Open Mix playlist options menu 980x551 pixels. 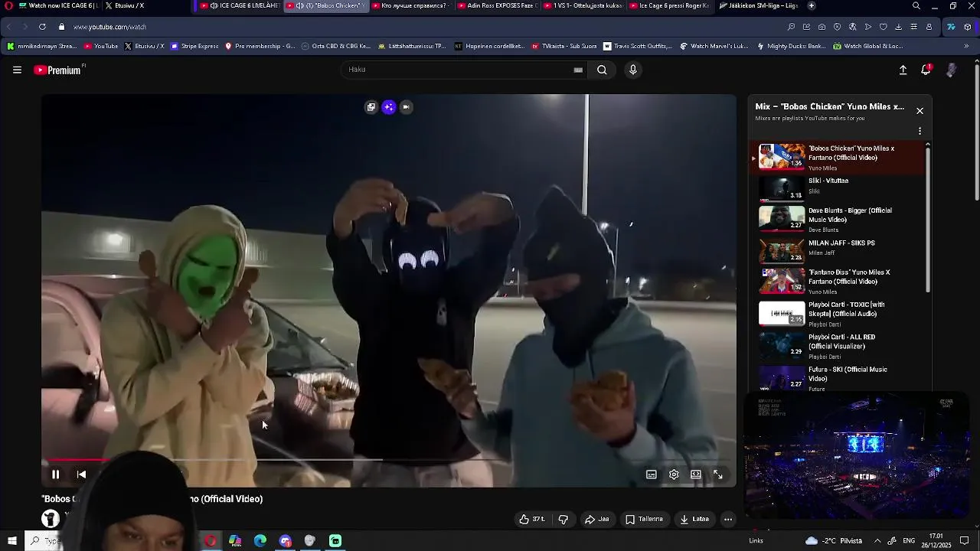coord(920,131)
